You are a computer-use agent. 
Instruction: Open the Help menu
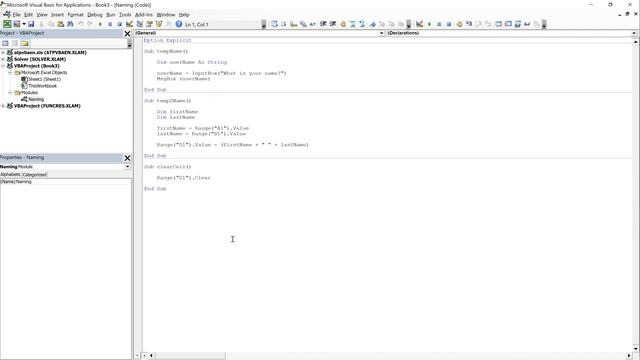(184, 15)
